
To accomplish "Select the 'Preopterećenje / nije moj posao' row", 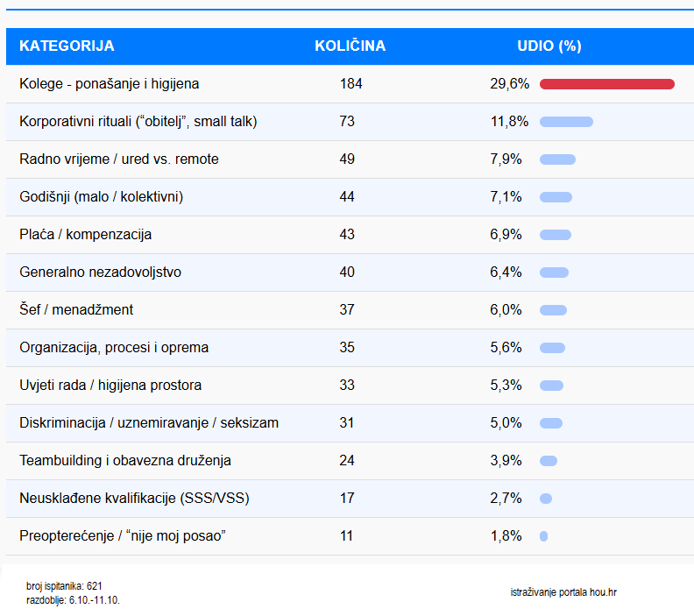I will coord(123,536).
